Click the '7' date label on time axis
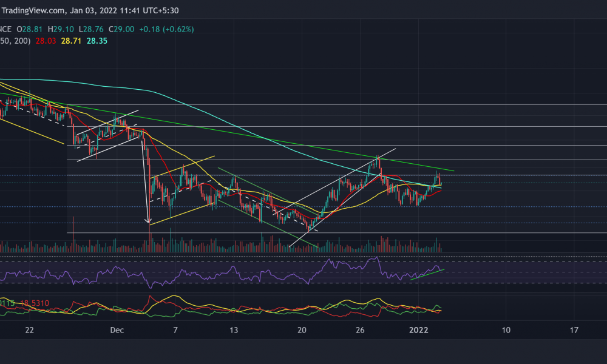This screenshot has height=364, width=607. point(175,330)
